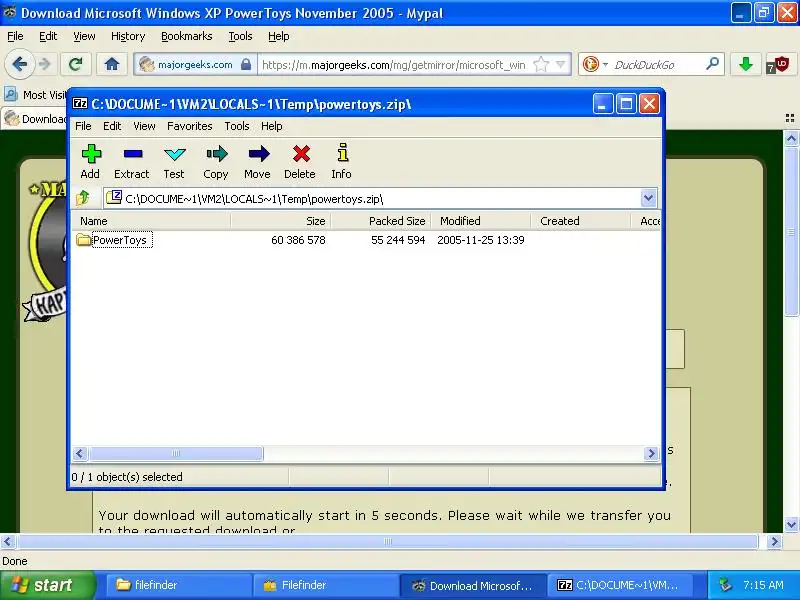The image size is (800, 600).
Task: Open the 7-Zip Favorites menu
Action: [x=189, y=126]
